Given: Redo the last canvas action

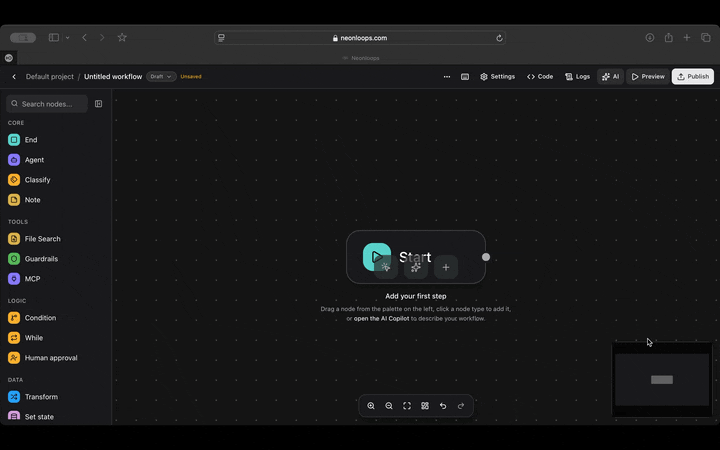Looking at the screenshot, I should click(x=461, y=406).
